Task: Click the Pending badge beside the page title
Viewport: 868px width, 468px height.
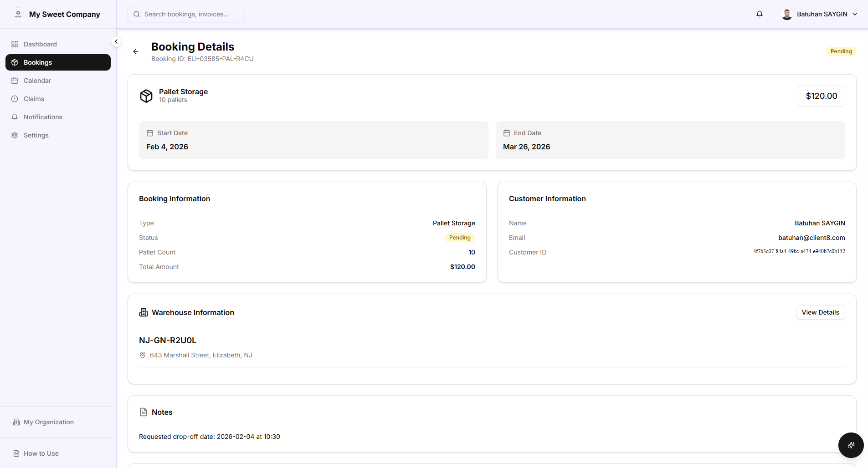Action: [841, 51]
